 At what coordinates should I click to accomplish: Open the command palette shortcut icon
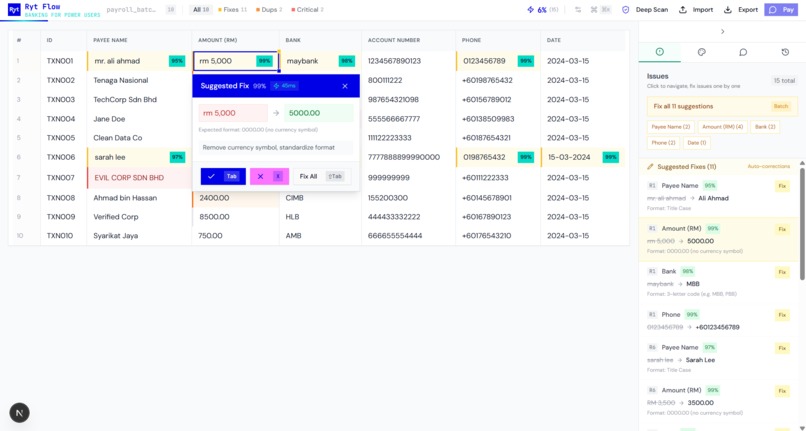[600, 10]
